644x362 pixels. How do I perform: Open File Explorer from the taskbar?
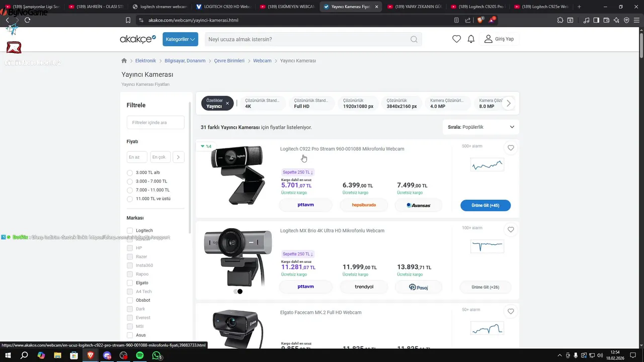click(x=57, y=355)
